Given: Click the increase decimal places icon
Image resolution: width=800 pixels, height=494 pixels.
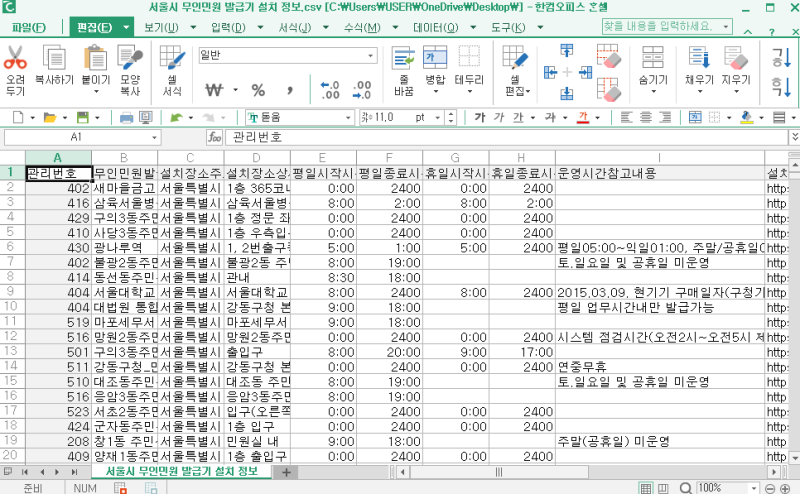Looking at the screenshot, I should click(x=330, y=90).
